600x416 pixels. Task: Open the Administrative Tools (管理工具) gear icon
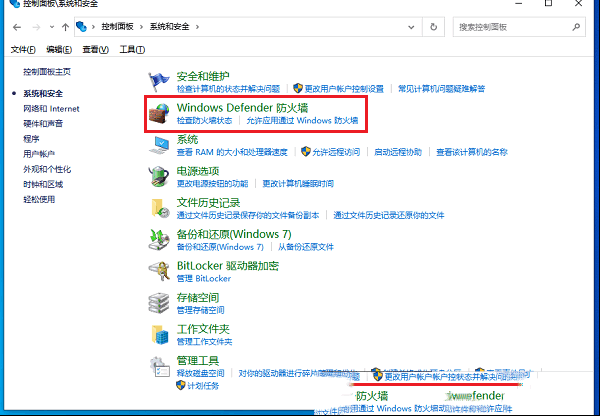[x=160, y=367]
